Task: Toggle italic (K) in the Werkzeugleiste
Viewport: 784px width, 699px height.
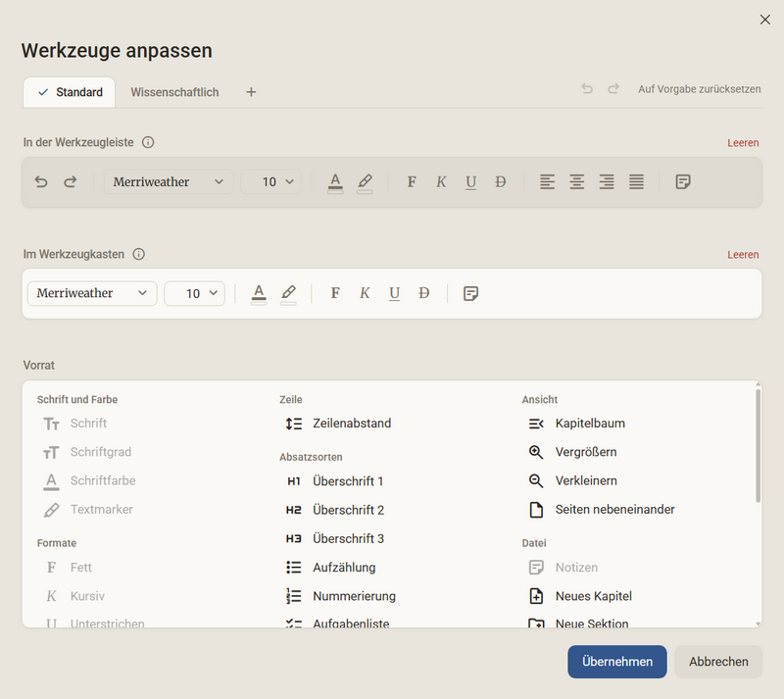Action: point(441,181)
